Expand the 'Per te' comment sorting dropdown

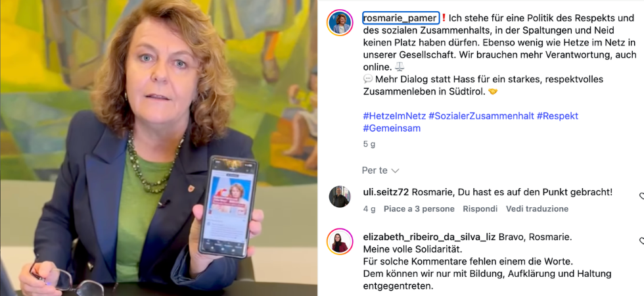[380, 170]
